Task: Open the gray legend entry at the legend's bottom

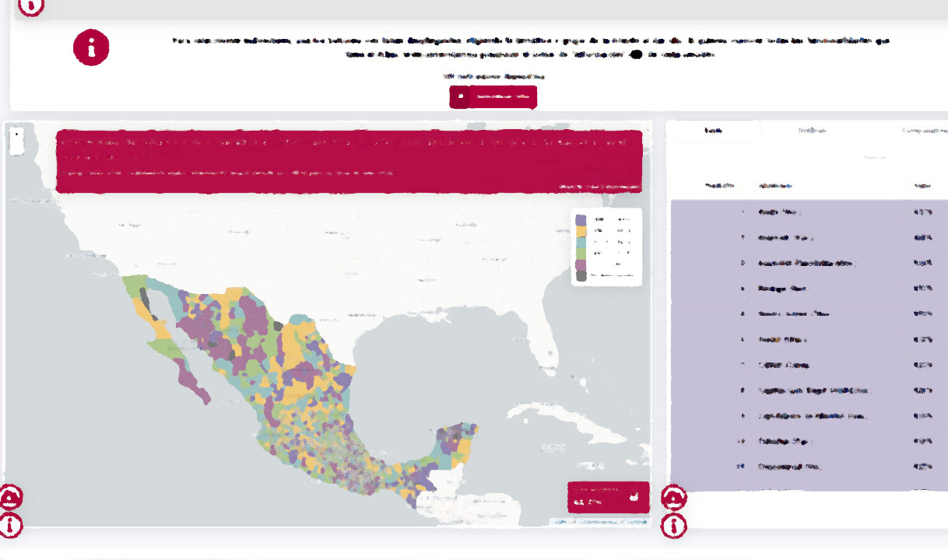Action: click(581, 275)
